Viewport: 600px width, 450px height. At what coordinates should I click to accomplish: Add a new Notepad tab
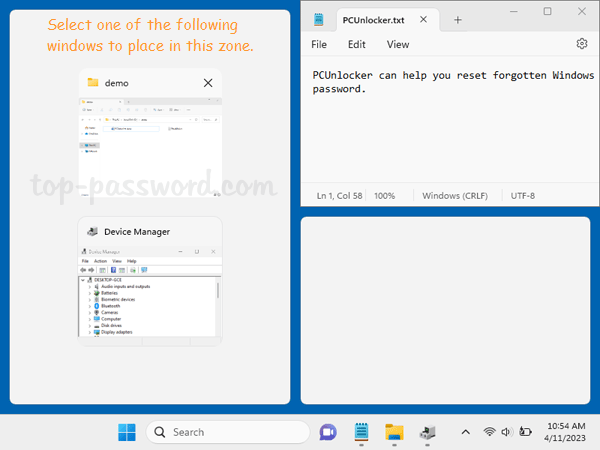point(458,20)
